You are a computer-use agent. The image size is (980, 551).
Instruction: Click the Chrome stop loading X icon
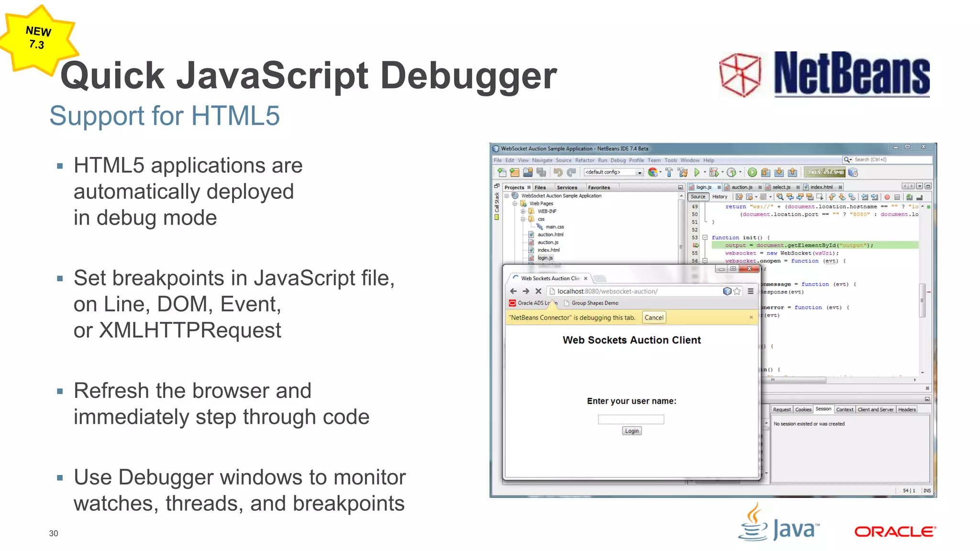point(538,291)
